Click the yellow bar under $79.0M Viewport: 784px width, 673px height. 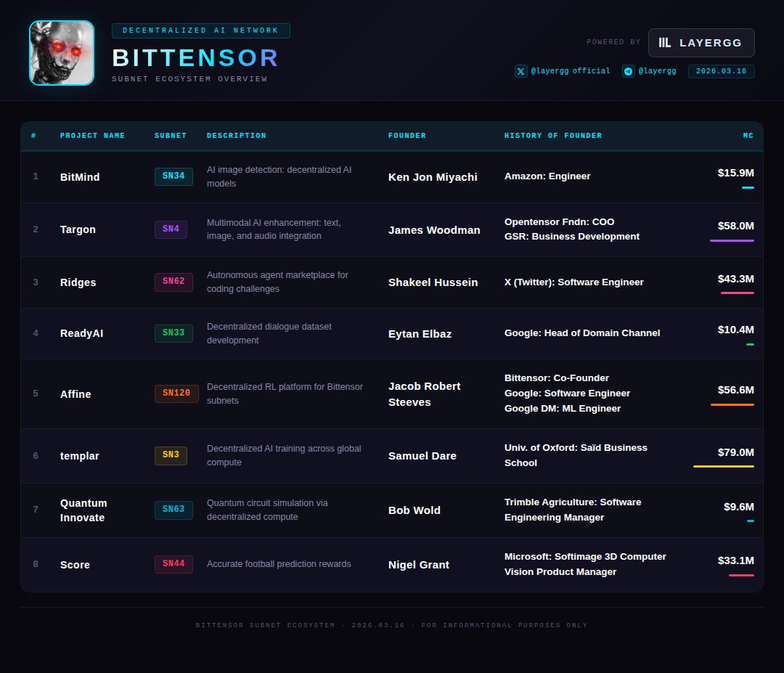click(724, 467)
